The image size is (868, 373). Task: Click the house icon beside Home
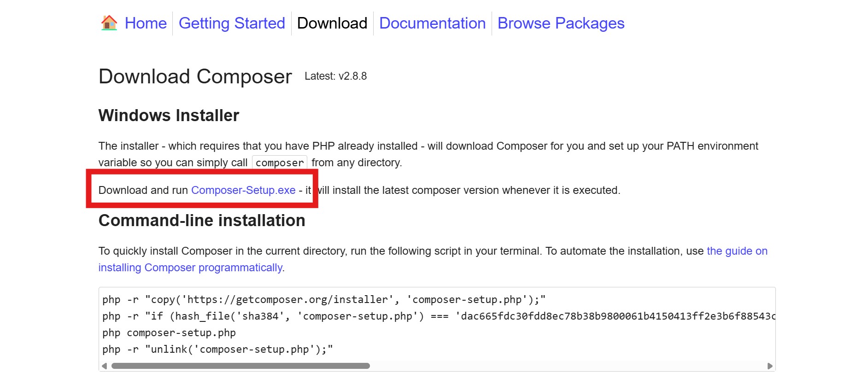click(109, 23)
